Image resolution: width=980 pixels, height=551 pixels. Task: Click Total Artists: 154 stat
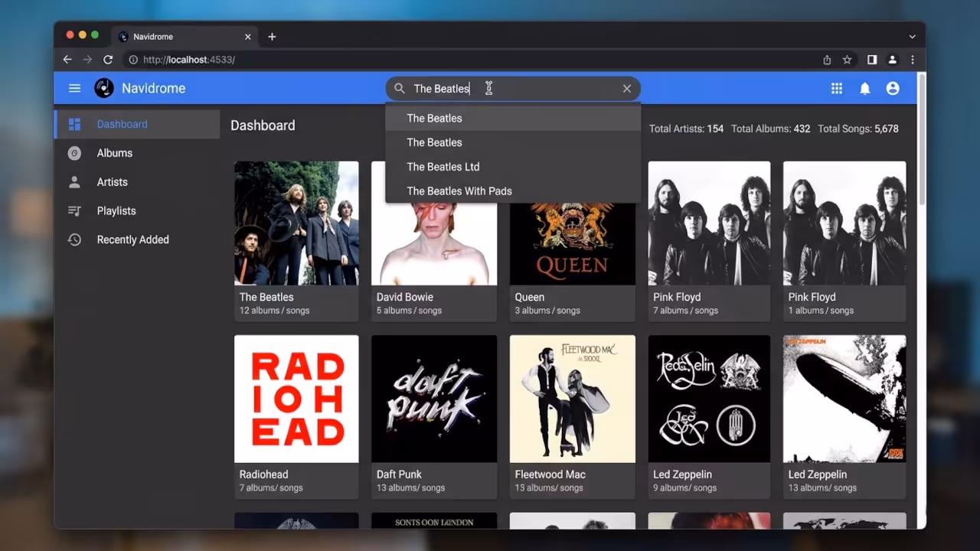point(686,129)
